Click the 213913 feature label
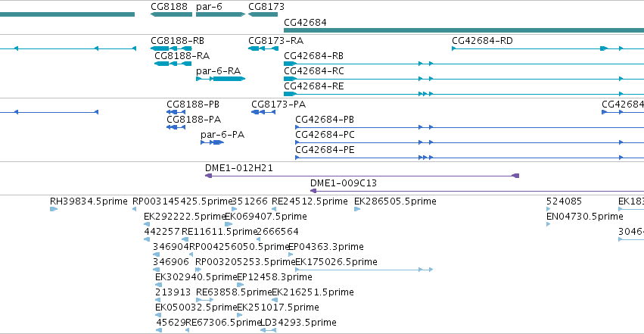Image resolution: width=644 pixels, height=334 pixels. (x=173, y=292)
